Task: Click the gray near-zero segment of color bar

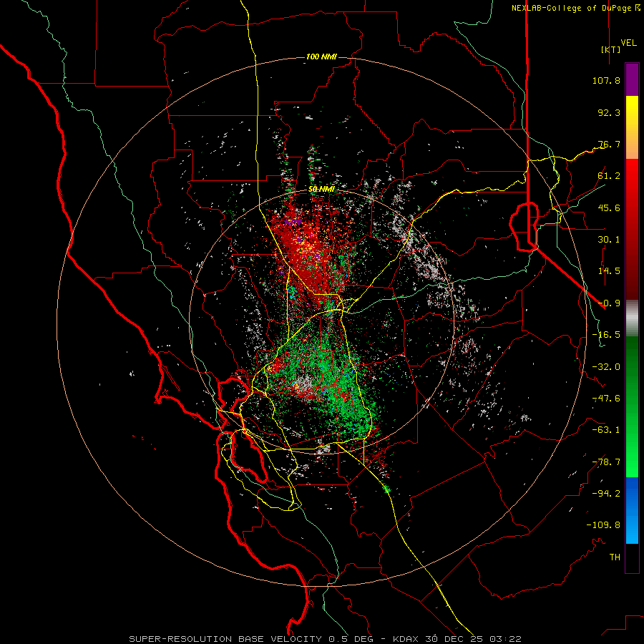Action: tap(632, 318)
